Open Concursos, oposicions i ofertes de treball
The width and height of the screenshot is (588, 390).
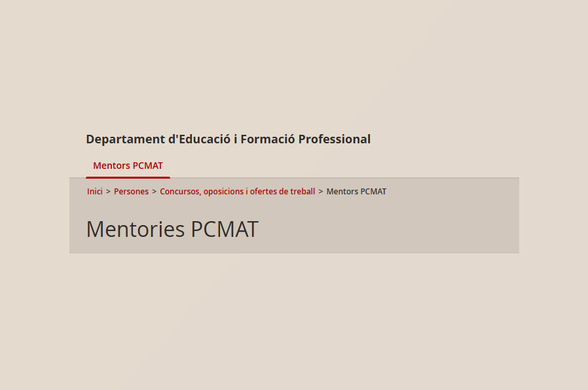click(237, 192)
